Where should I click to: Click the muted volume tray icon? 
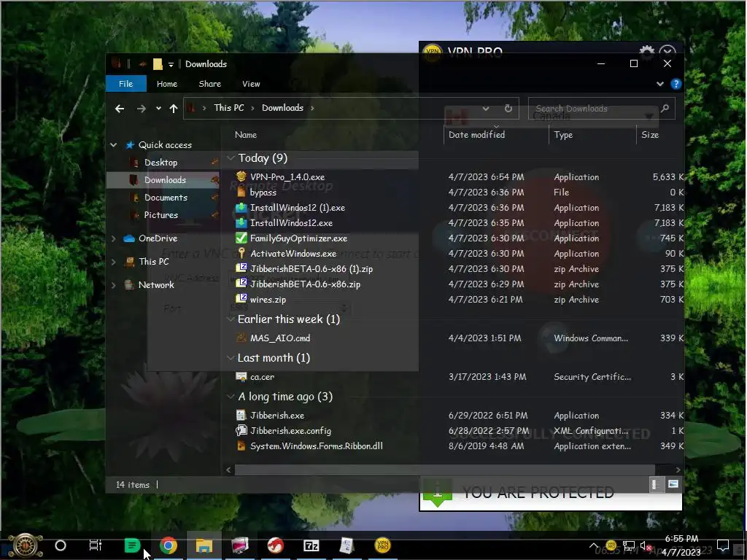(x=645, y=545)
